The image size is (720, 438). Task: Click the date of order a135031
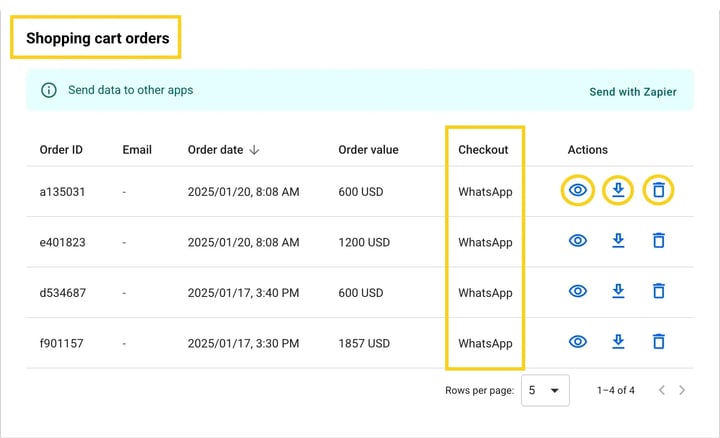pyautogui.click(x=243, y=192)
